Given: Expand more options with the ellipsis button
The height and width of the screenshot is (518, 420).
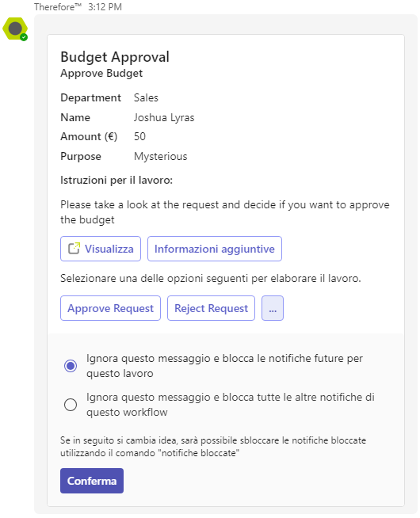Looking at the screenshot, I should (273, 308).
